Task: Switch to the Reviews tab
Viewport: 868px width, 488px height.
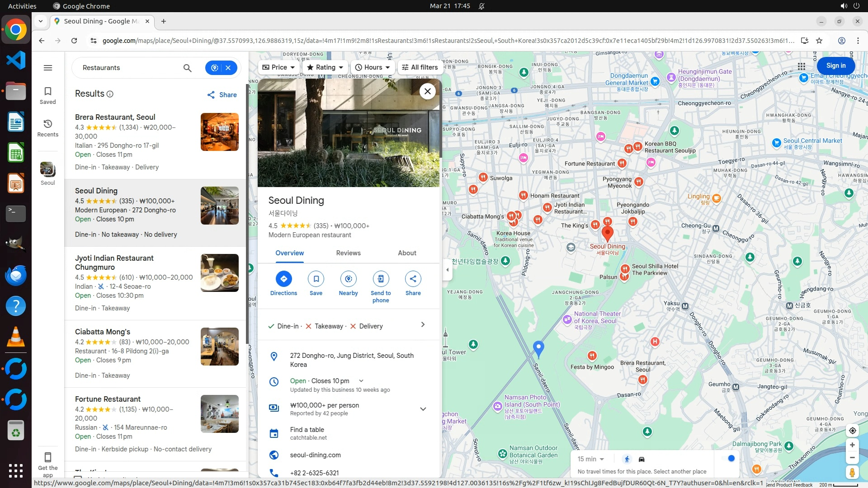Action: (348, 253)
